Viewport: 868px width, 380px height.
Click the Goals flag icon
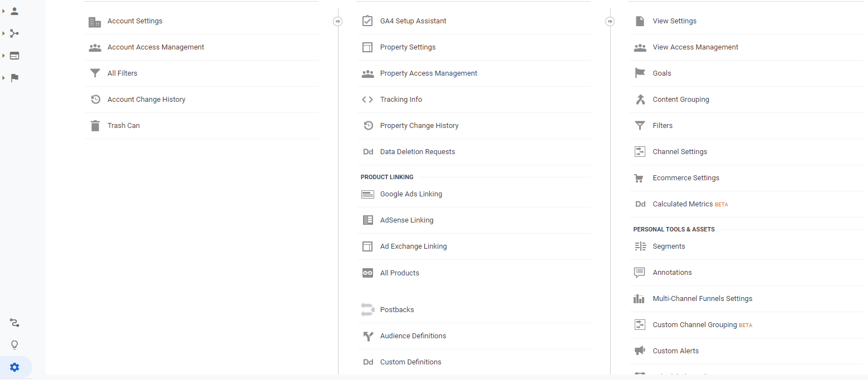click(x=640, y=73)
